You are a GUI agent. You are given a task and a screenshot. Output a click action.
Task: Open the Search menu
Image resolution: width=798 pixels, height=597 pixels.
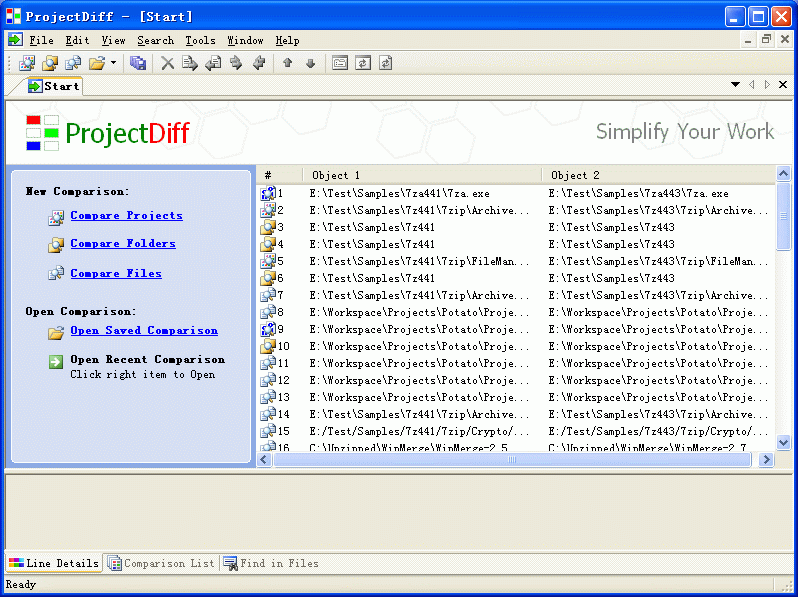pyautogui.click(x=155, y=40)
